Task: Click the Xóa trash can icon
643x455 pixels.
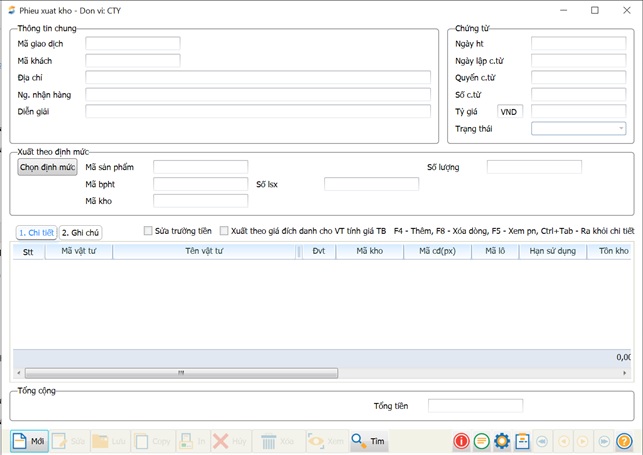Action: 269,441
